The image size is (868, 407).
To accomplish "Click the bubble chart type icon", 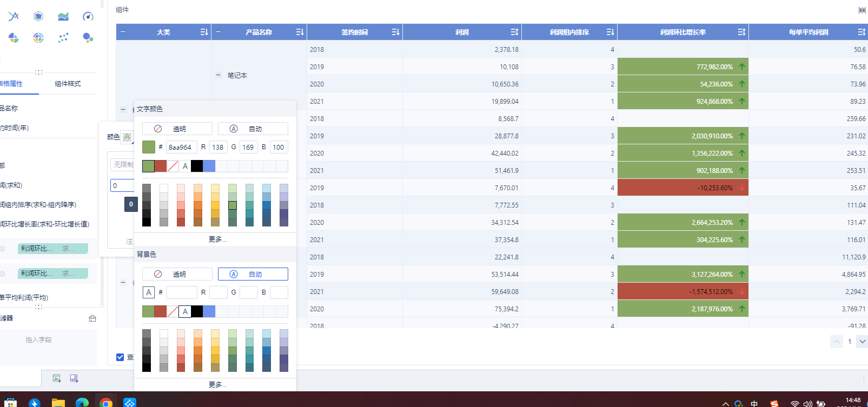I will pos(88,38).
